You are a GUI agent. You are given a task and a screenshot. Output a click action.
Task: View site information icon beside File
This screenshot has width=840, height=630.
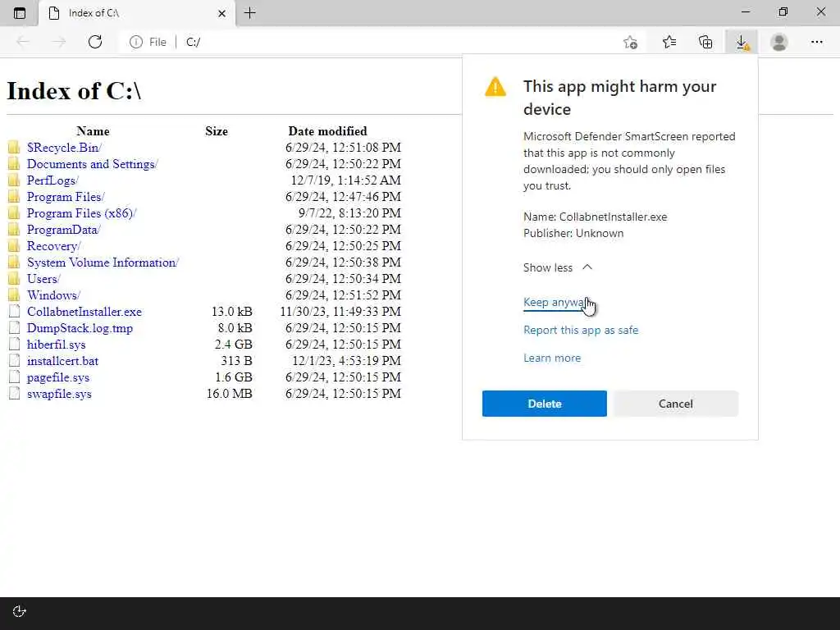(x=136, y=42)
